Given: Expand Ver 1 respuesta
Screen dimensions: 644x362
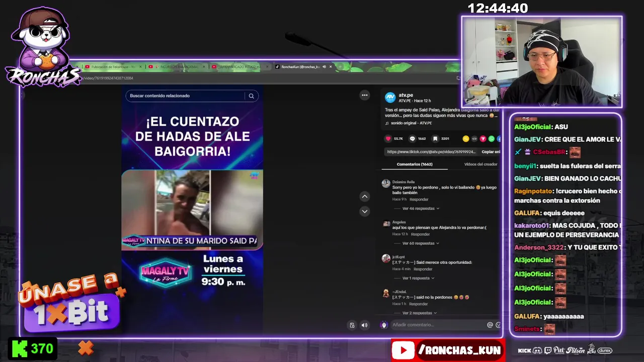Looking at the screenshot, I should point(418,278).
